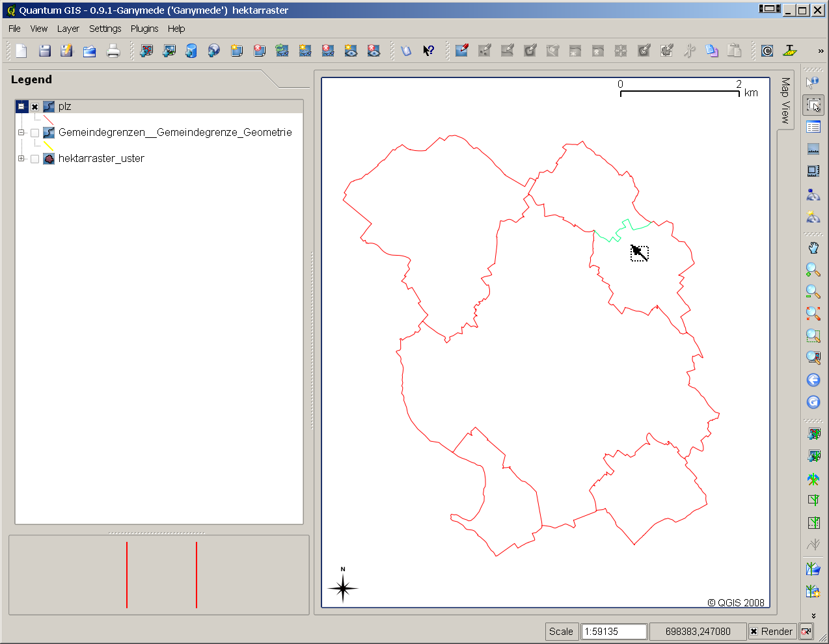Screen dimensions: 829x644
Task: Click the Print icon in the toolbar
Action: (x=113, y=51)
